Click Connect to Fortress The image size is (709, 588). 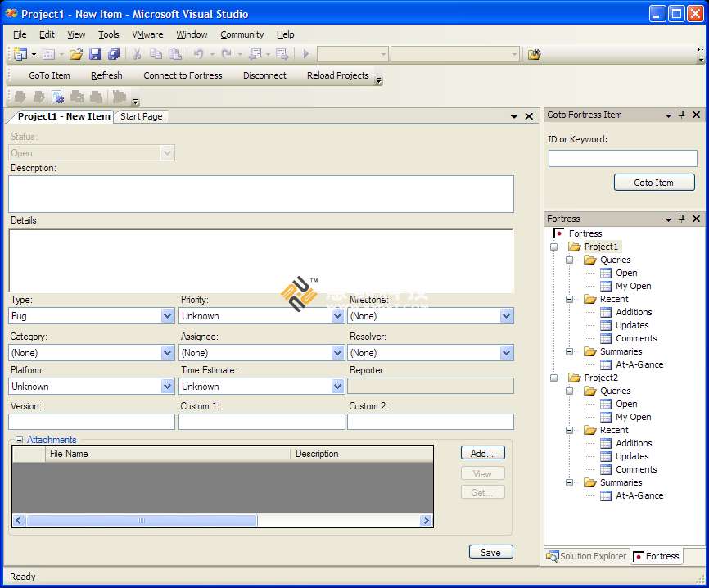pyautogui.click(x=183, y=75)
